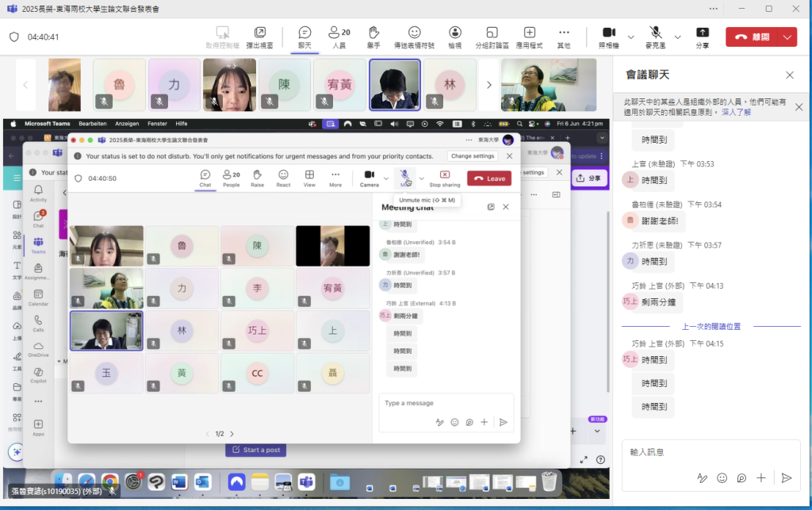Open View in the shared meeting window toolbar

pyautogui.click(x=309, y=178)
